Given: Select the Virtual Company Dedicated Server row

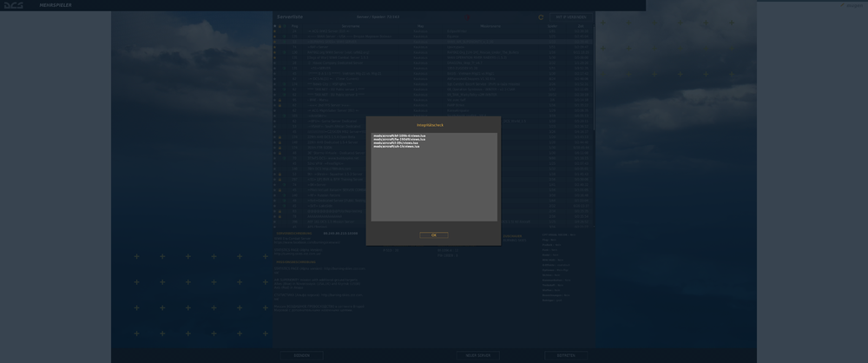Looking at the screenshot, I should point(433,63).
